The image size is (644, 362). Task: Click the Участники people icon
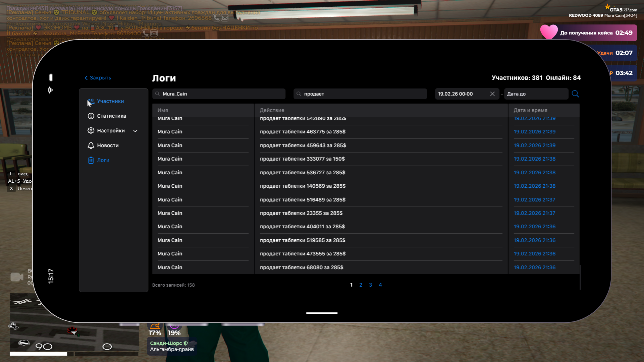(91, 101)
